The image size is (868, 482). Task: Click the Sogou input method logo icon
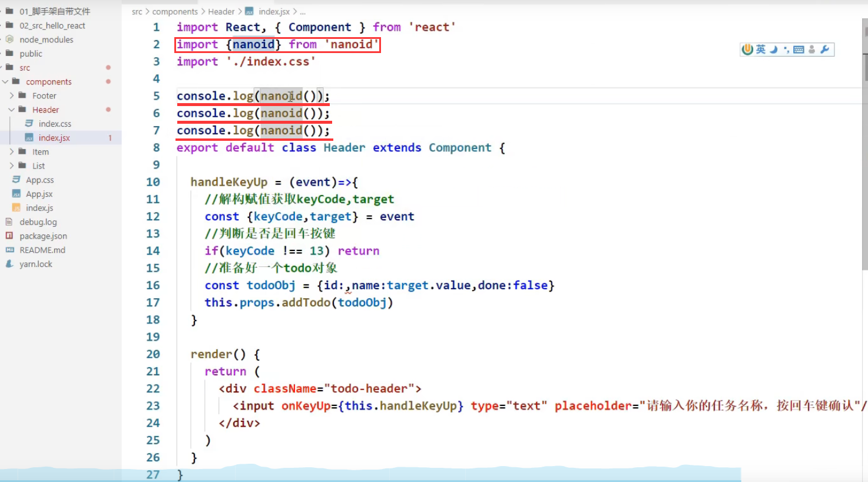tap(747, 49)
